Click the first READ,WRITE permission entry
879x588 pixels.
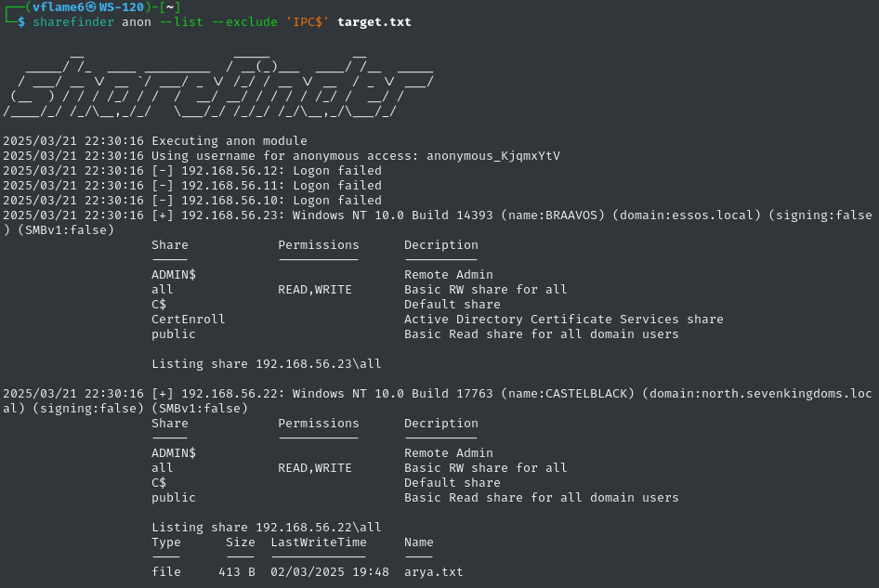click(x=314, y=289)
